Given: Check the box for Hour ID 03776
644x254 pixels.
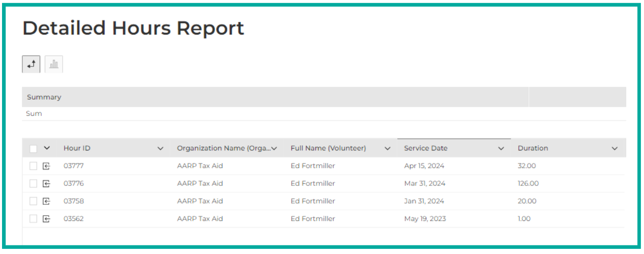Looking at the screenshot, I should [33, 183].
